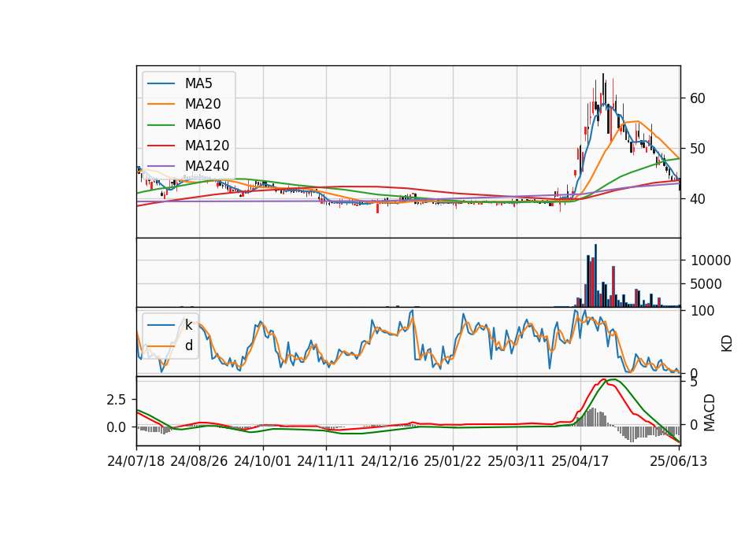Viewport: 756px width, 543px height.
Task: Click the MA5 legend label
Action: 198,83
